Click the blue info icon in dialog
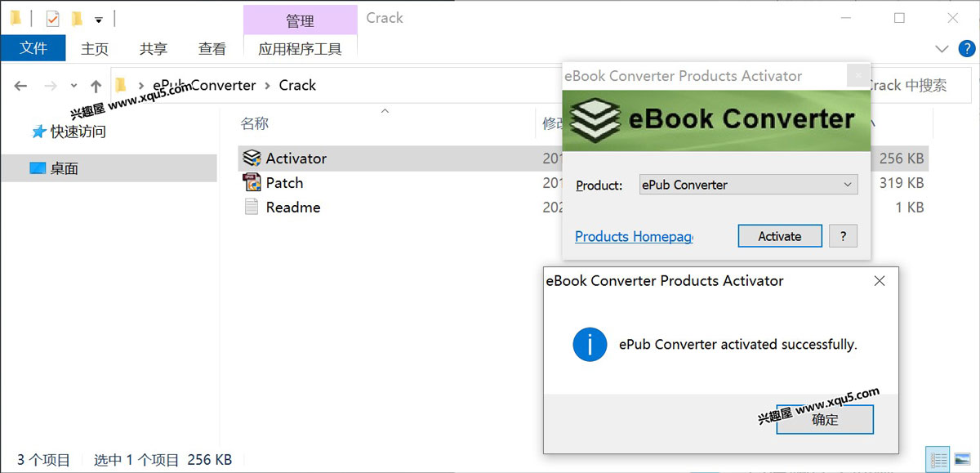The image size is (980, 473). point(590,345)
